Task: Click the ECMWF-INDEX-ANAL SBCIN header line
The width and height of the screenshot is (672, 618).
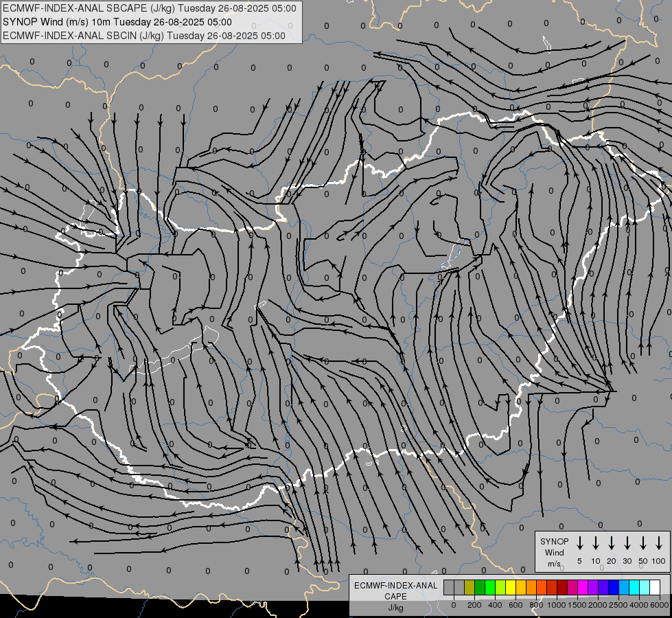Action: click(x=144, y=36)
